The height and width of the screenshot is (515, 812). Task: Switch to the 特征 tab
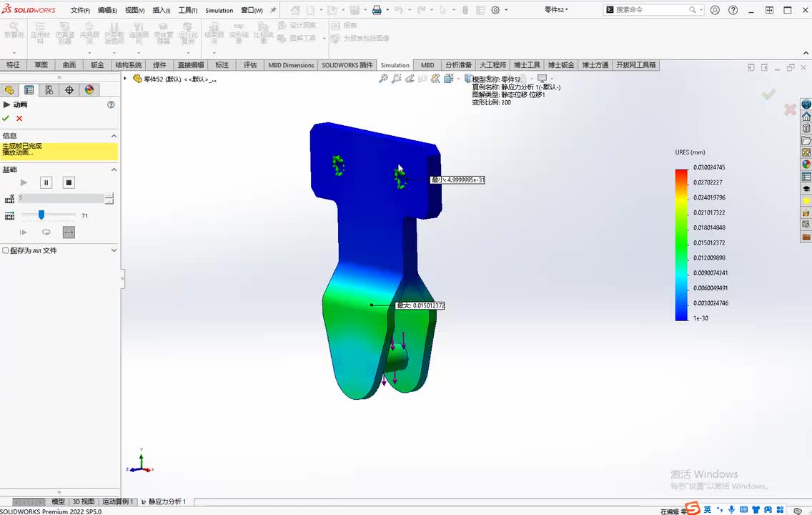(13, 65)
